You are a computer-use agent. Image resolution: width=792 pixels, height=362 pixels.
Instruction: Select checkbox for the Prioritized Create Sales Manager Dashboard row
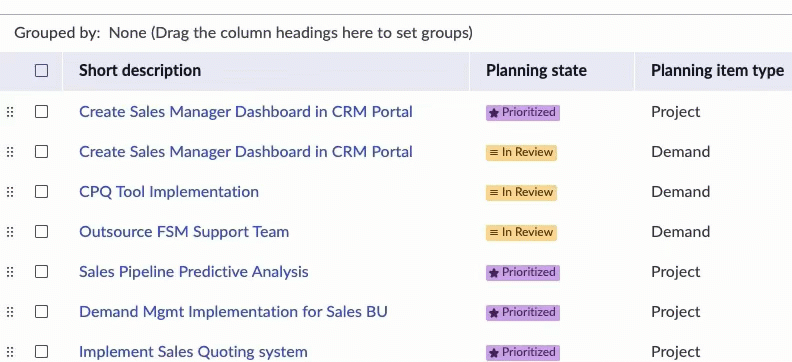coord(41,112)
